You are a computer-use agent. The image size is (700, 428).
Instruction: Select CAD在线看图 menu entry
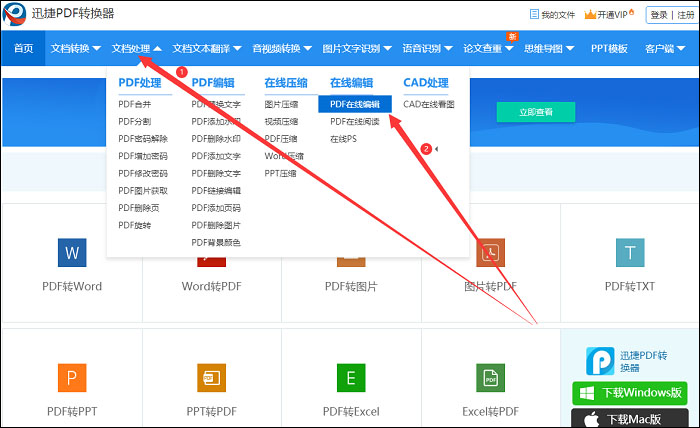click(429, 104)
